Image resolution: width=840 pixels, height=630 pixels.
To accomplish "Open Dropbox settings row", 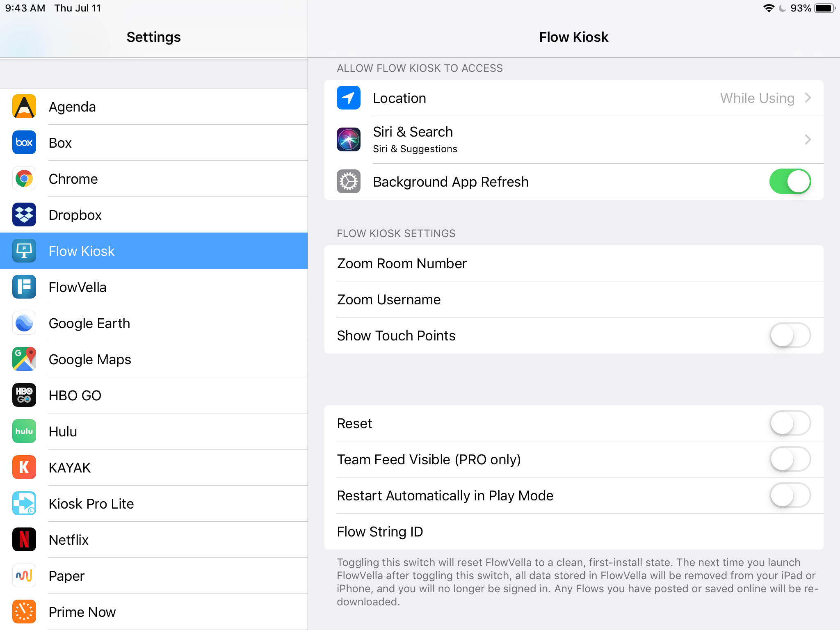I will point(154,215).
